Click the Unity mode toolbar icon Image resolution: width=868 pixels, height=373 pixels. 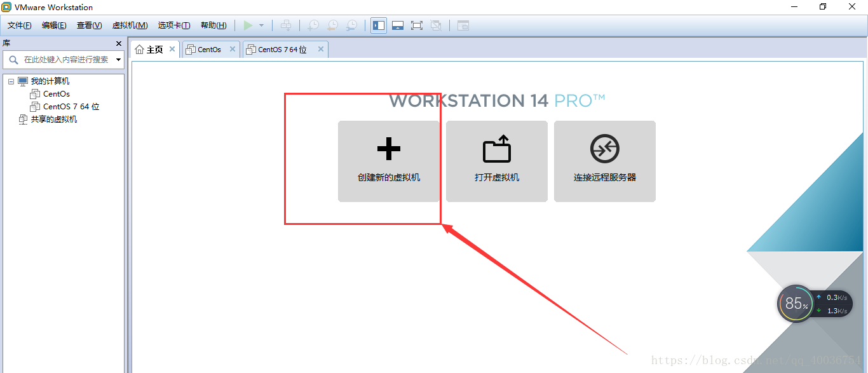(436, 25)
